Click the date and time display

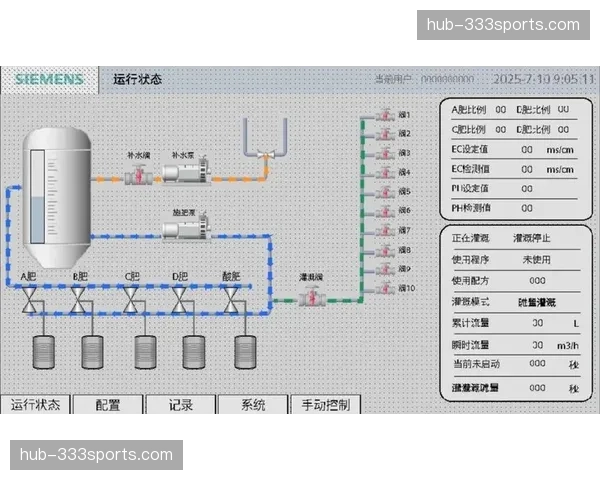tap(544, 79)
